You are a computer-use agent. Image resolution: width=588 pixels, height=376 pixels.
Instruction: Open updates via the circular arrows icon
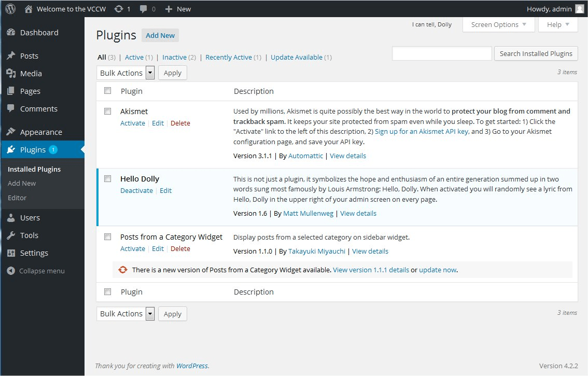pos(118,8)
